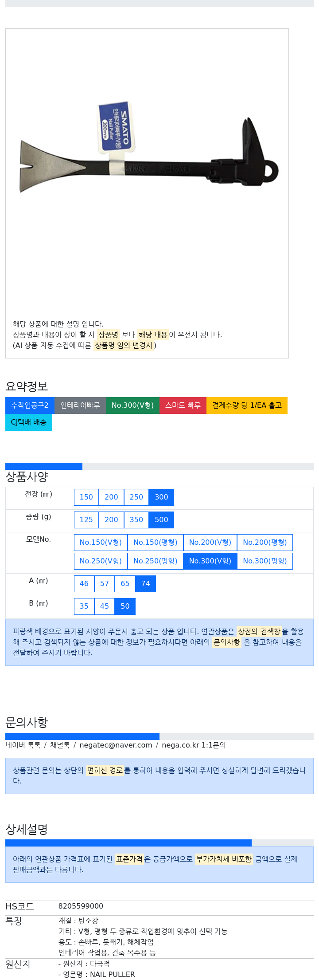Select the green No.300(V형) summary tag
This screenshot has height=980, width=319.
(x=132, y=405)
